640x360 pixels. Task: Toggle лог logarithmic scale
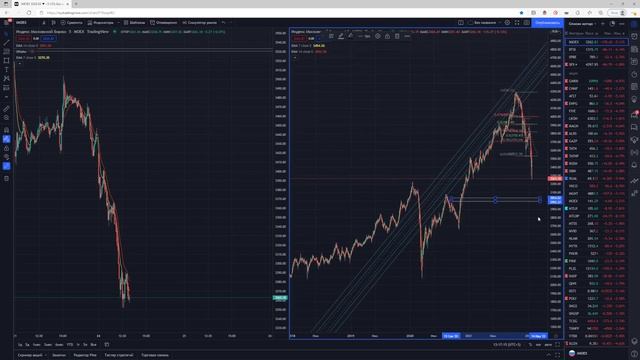click(539, 345)
